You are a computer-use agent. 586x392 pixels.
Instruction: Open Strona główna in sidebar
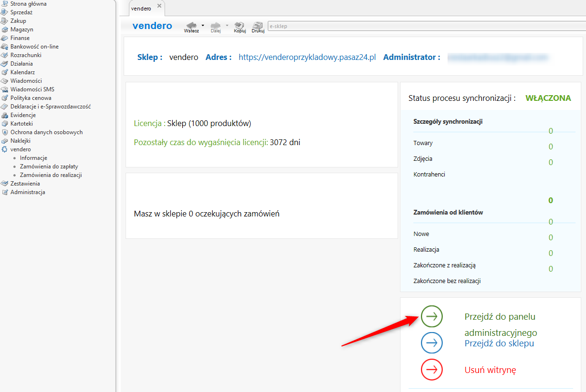[28, 4]
